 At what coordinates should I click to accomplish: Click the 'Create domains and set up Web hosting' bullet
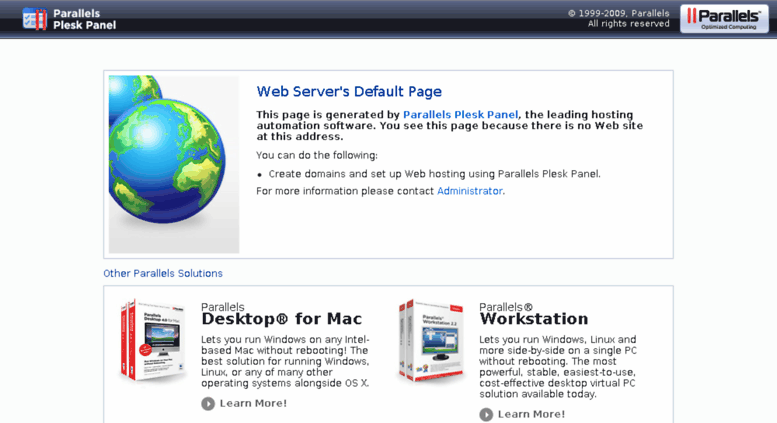pos(434,174)
